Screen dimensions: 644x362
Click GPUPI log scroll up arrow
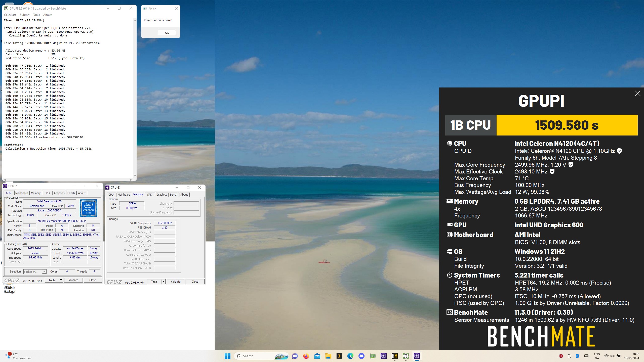tap(135, 20)
